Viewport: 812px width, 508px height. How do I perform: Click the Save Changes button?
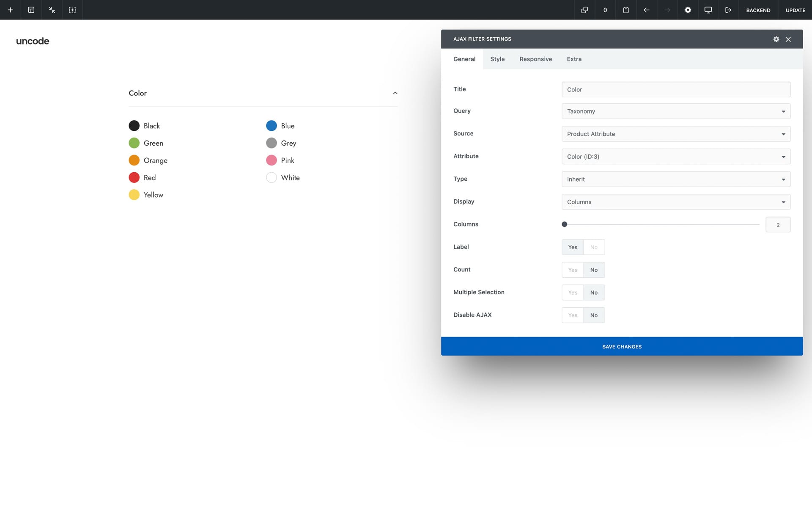pyautogui.click(x=622, y=347)
